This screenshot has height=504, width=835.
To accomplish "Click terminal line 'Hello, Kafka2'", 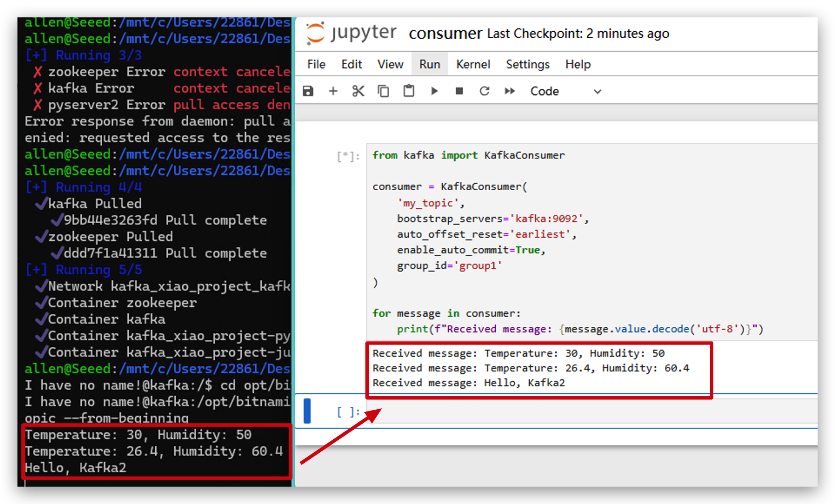I will coord(76,468).
